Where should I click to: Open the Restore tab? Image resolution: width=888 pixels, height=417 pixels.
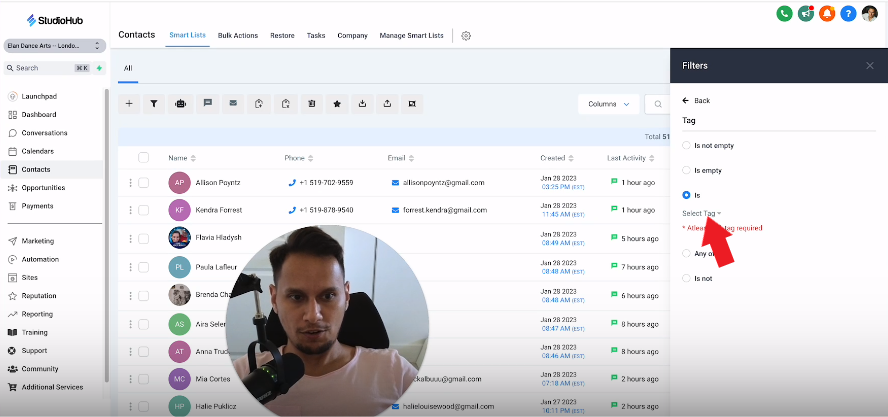coord(282,35)
